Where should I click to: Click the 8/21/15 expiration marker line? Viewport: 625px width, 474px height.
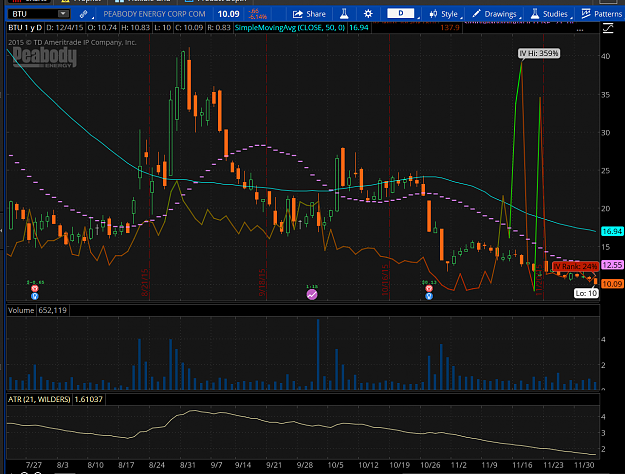(149, 167)
